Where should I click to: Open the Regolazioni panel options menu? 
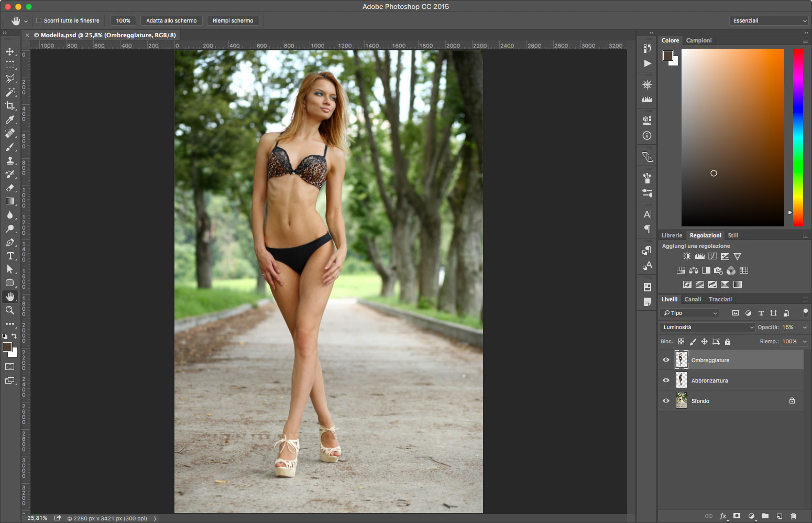click(806, 235)
